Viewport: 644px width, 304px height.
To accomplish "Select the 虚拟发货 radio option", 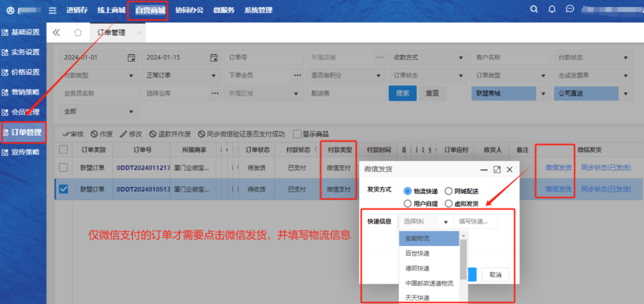I will point(448,204).
